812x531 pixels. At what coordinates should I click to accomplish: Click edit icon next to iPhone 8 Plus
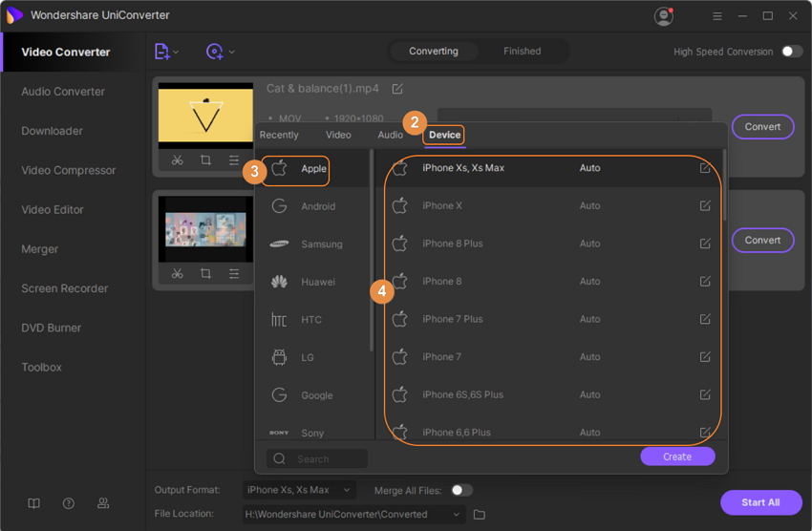click(705, 244)
